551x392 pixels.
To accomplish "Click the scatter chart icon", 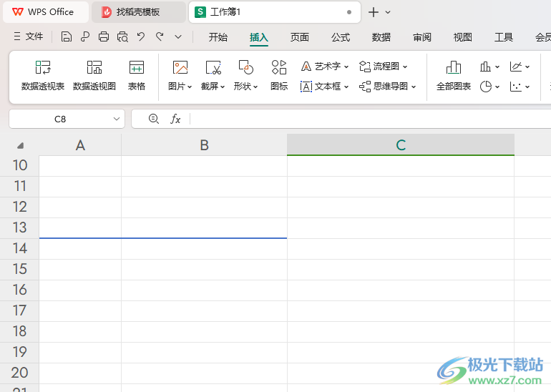I will click(x=515, y=87).
